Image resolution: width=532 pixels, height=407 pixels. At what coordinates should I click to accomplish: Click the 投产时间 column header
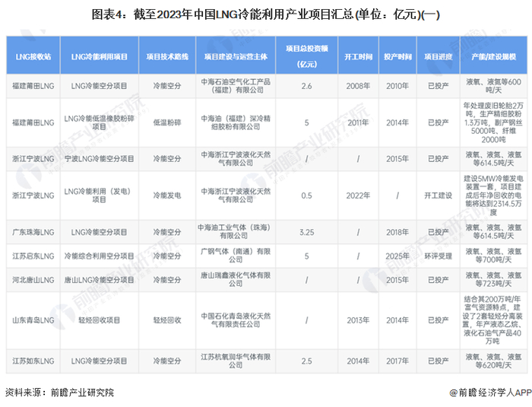click(x=397, y=56)
